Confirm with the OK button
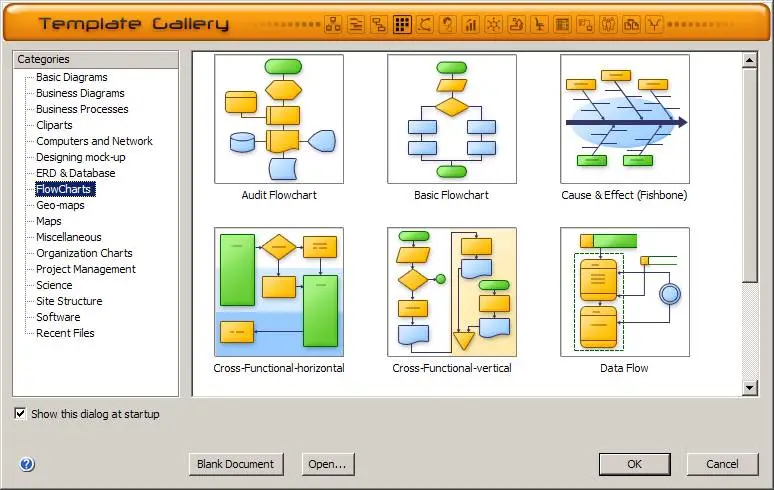Viewport: 774px width, 490px height. tap(634, 464)
